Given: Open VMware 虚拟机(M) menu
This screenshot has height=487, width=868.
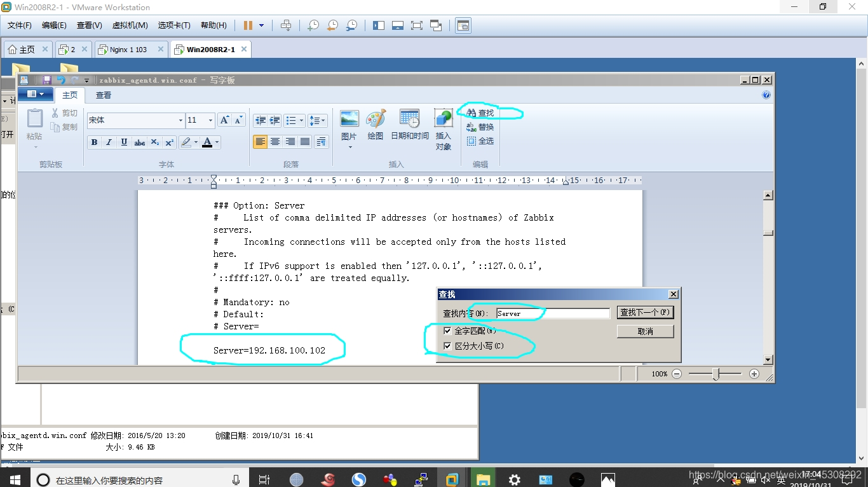Looking at the screenshot, I should [x=130, y=25].
